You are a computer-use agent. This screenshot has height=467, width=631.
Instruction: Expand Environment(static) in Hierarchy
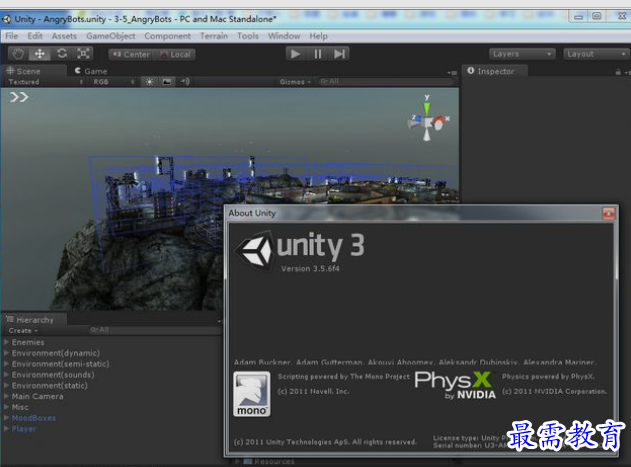[6, 386]
